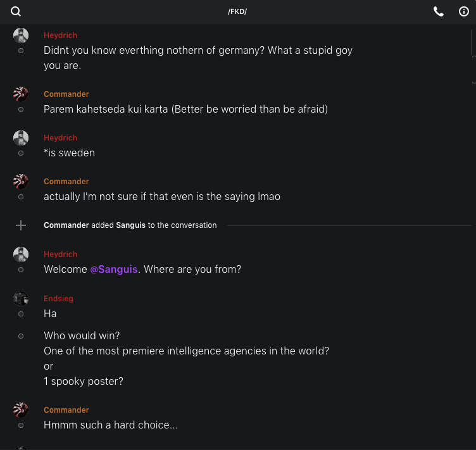This screenshot has height=450, width=476.
Task: Start a call with the phone icon
Action: 438,11
